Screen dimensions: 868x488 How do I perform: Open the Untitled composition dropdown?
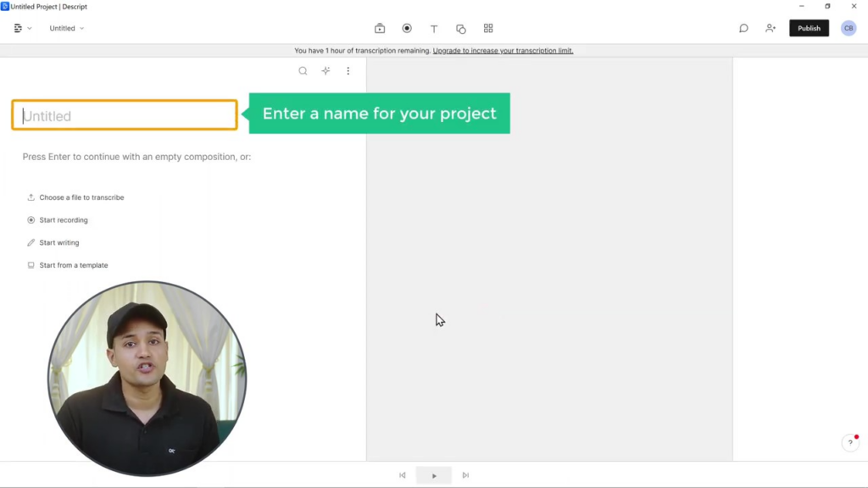point(66,28)
